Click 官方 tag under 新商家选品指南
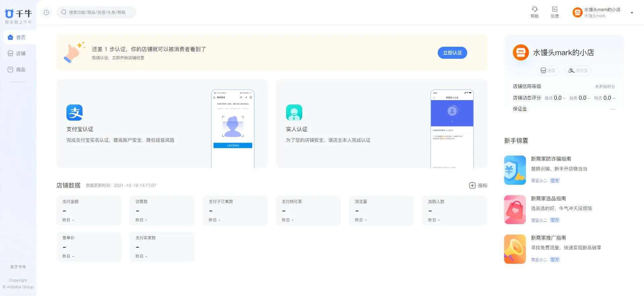Screen dimensions: 644x296 (x=555, y=220)
